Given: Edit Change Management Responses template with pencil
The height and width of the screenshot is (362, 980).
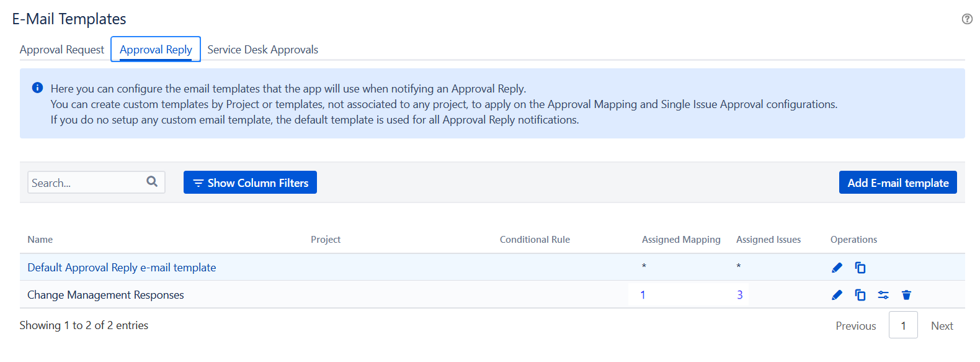Looking at the screenshot, I should (837, 295).
